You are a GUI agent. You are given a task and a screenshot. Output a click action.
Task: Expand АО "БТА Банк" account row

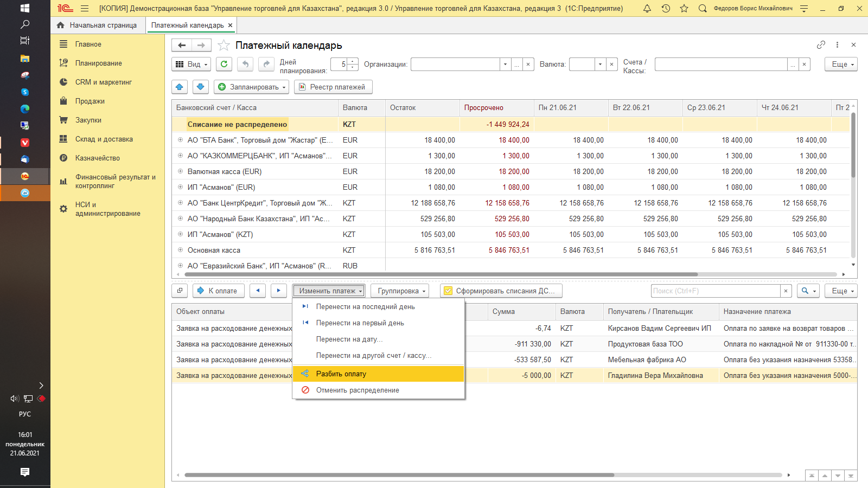[x=180, y=140]
